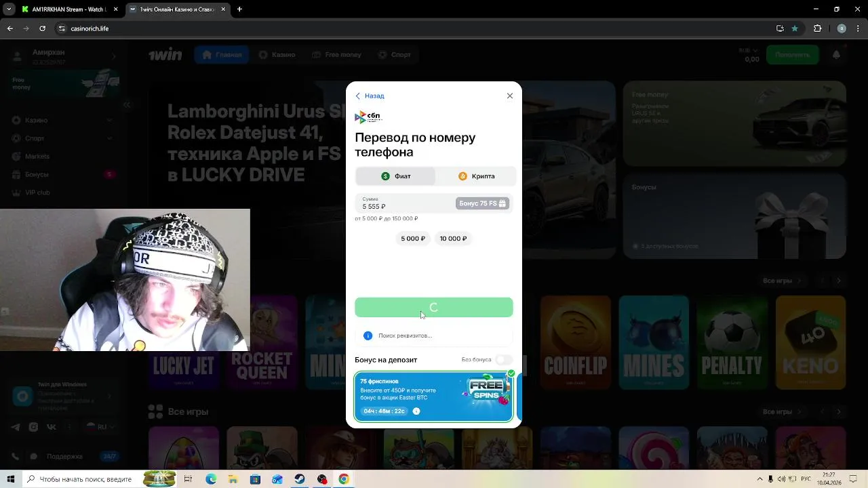Viewport: 868px width, 488px height.
Task: Click the lower-right Все игры link
Action: [781, 411]
